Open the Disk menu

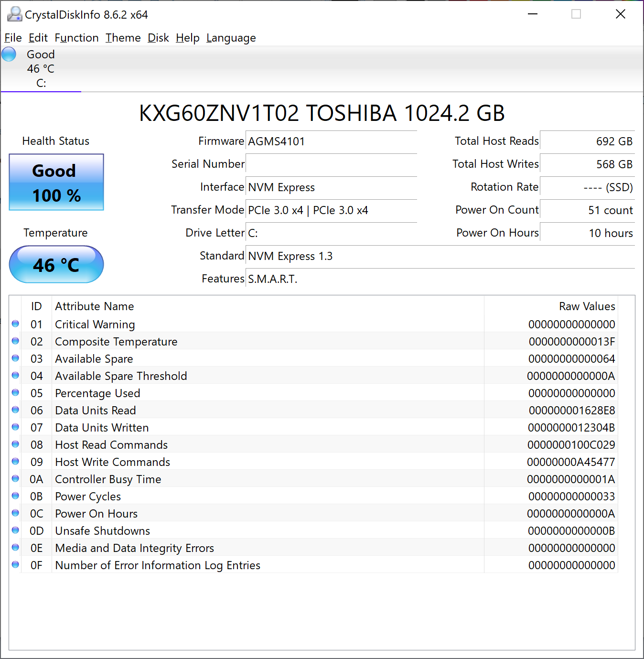[x=158, y=38]
